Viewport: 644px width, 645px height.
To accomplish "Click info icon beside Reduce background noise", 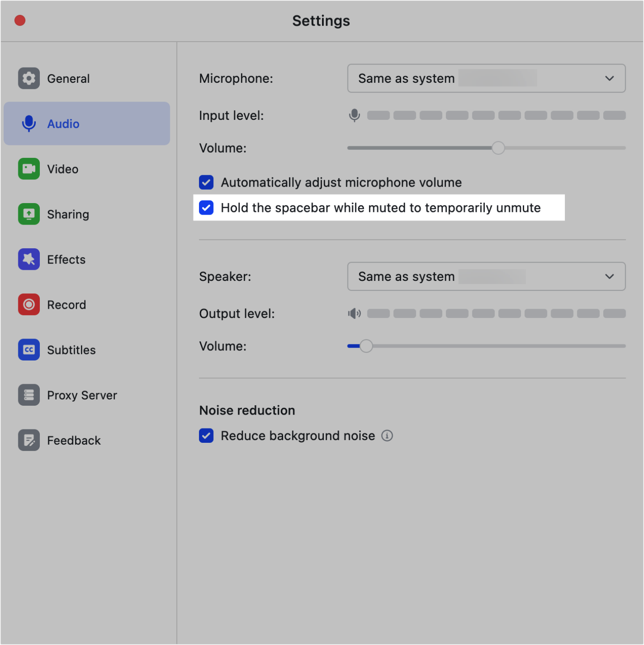I will click(x=387, y=436).
